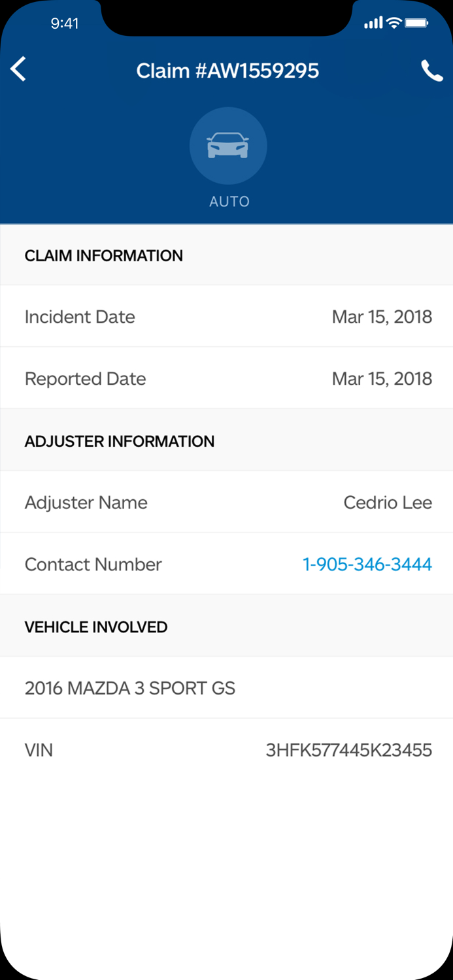Tap the Adjuster Information section header

pos(120,442)
